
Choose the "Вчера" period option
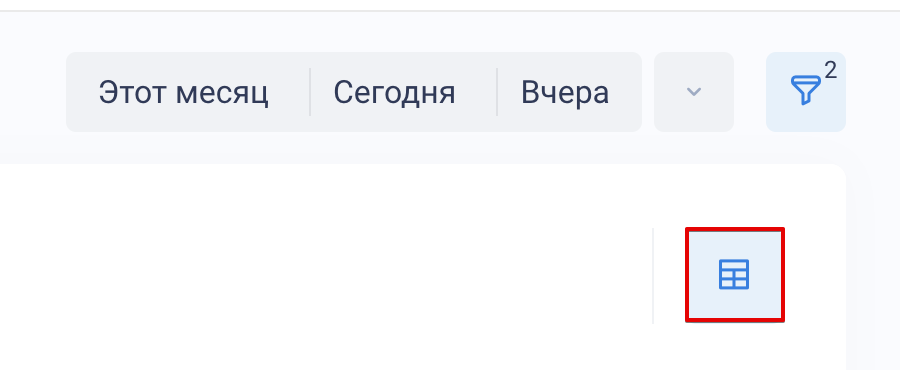tap(565, 92)
